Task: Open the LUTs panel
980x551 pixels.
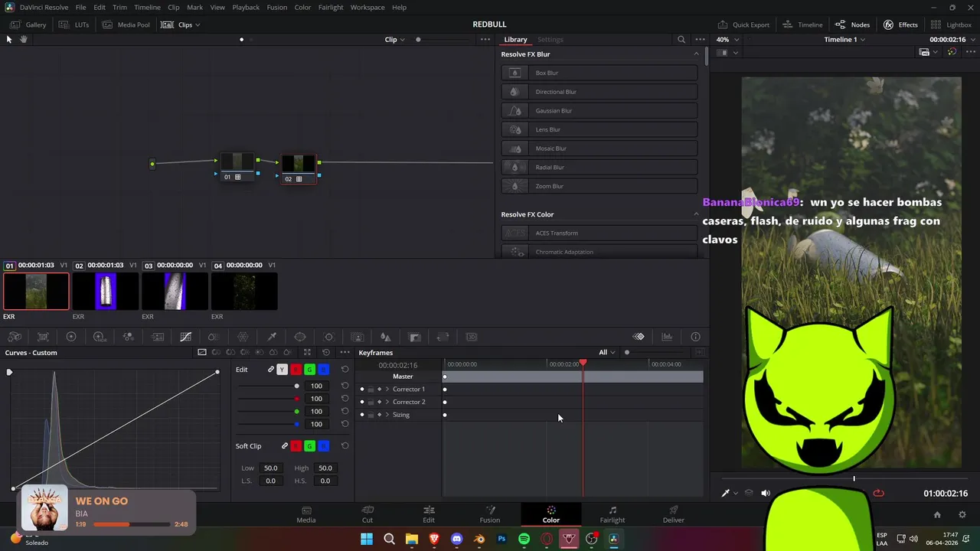Action: (74, 24)
